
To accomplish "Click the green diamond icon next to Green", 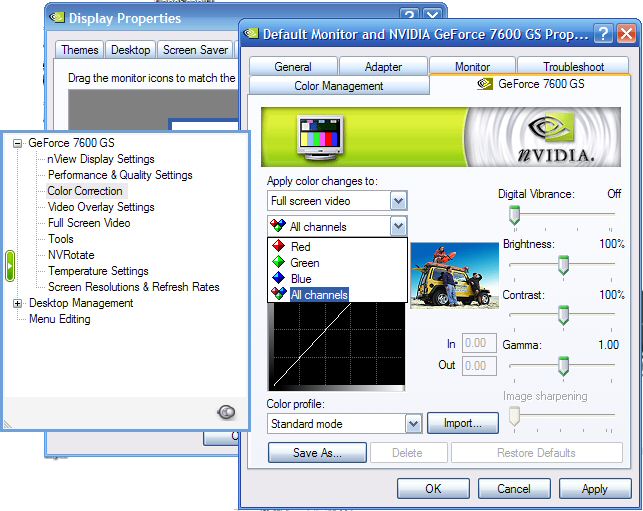I will click(278, 262).
